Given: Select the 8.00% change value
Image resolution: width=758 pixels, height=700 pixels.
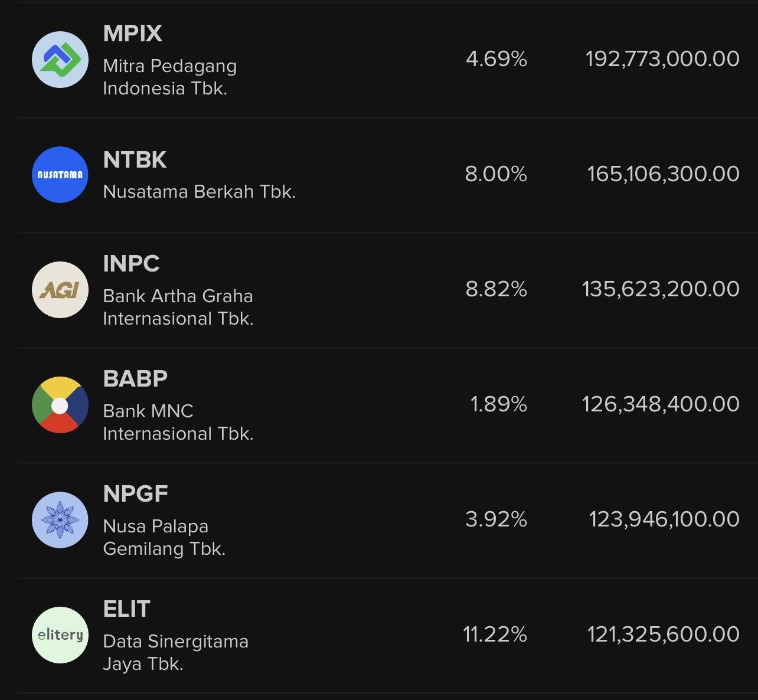Looking at the screenshot, I should (x=496, y=174).
